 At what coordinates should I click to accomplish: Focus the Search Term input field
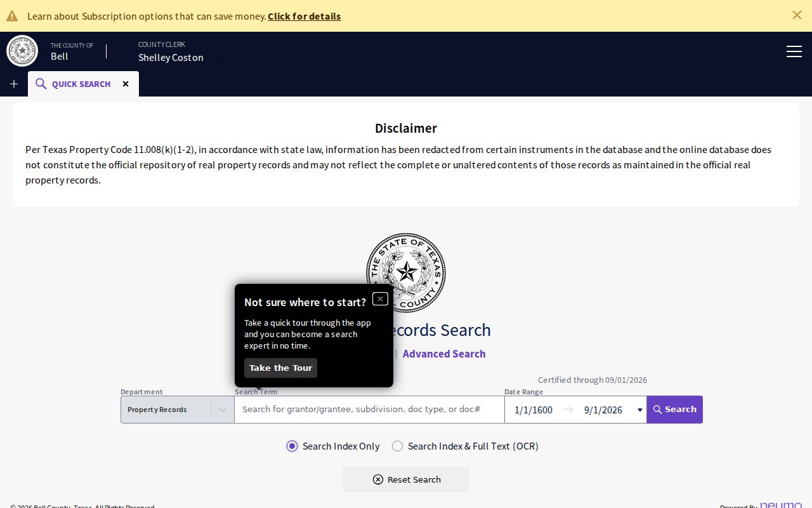point(369,410)
